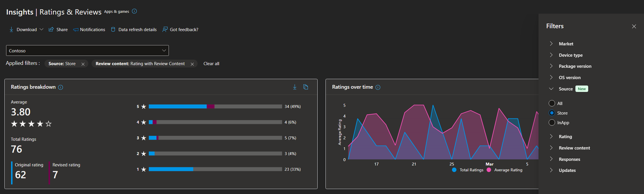
Task: Select the All source radio button
Action: tap(552, 103)
